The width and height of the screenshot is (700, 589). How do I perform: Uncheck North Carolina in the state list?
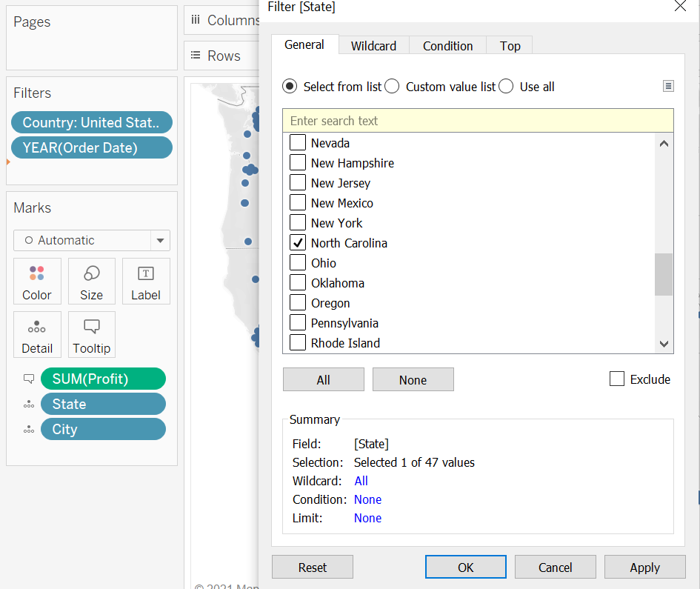pos(298,242)
